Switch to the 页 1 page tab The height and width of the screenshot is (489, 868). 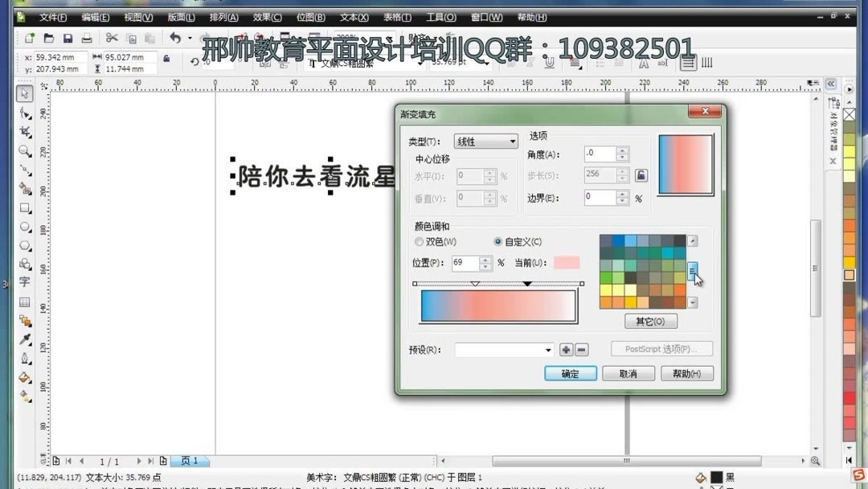point(190,461)
